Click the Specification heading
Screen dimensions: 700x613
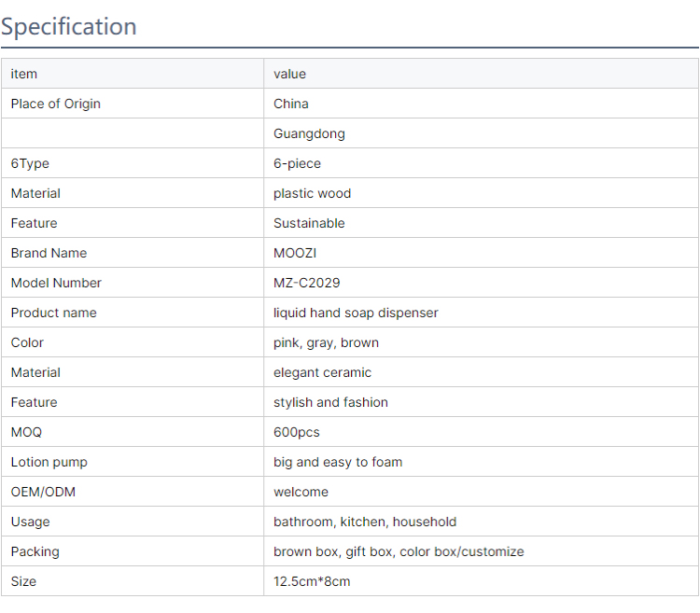(x=69, y=26)
